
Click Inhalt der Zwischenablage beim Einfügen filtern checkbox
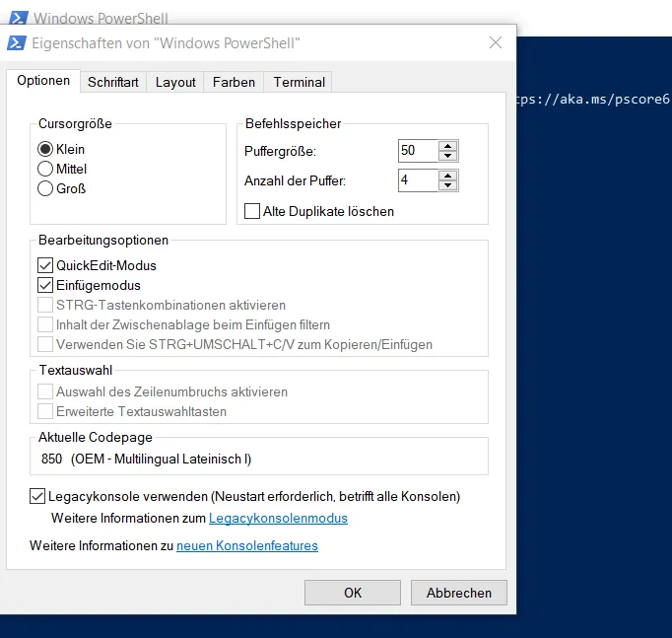click(45, 324)
